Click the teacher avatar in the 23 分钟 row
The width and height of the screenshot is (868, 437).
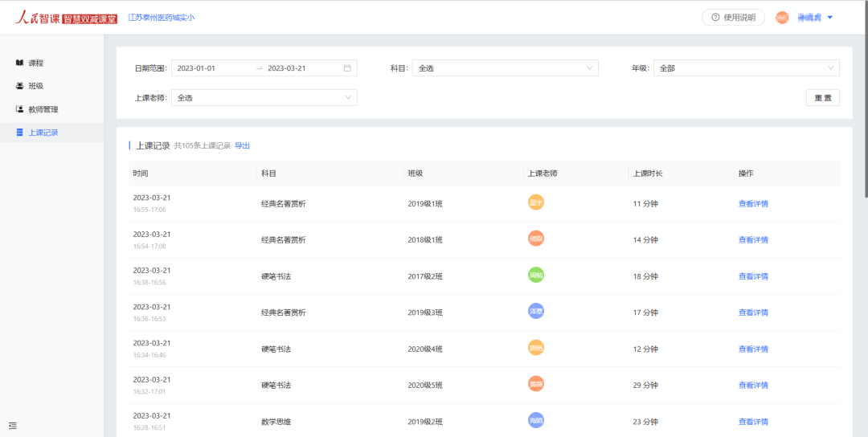[536, 420]
